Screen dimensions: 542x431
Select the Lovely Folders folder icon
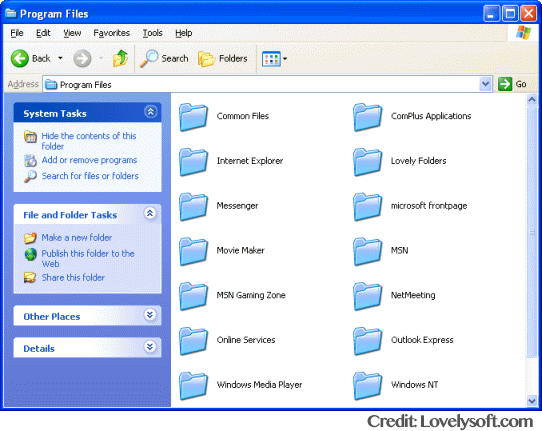click(368, 162)
